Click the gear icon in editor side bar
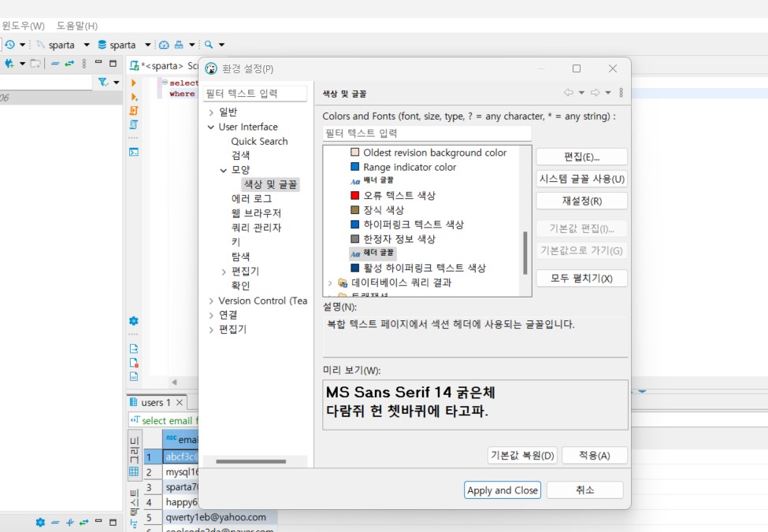 (x=134, y=320)
